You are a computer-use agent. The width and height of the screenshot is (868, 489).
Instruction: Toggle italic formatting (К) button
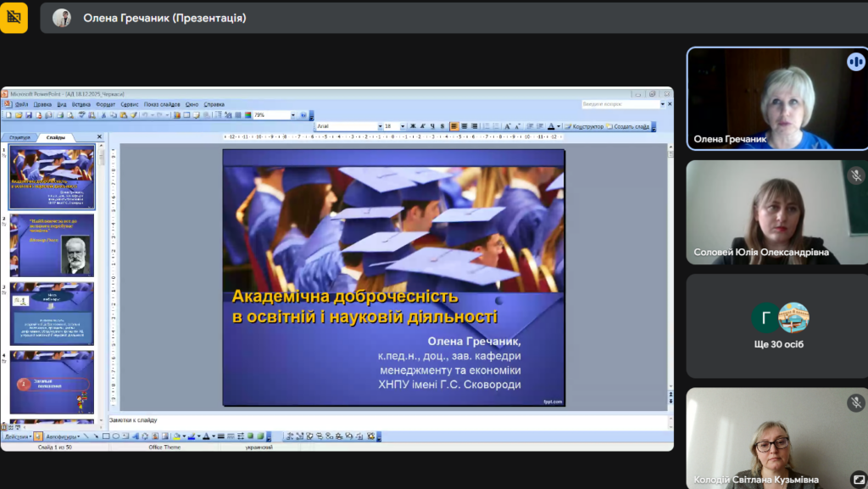pyautogui.click(x=422, y=126)
